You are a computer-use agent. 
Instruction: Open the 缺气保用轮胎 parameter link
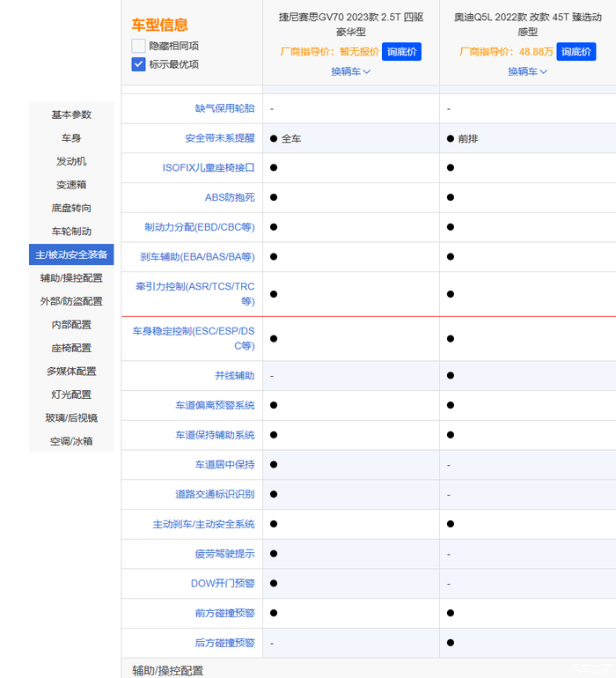pos(224,108)
